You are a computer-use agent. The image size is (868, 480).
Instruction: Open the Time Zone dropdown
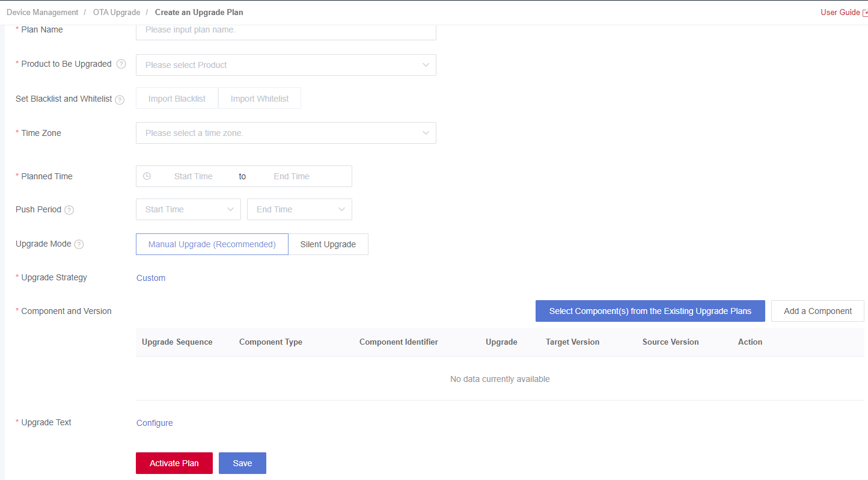point(286,133)
